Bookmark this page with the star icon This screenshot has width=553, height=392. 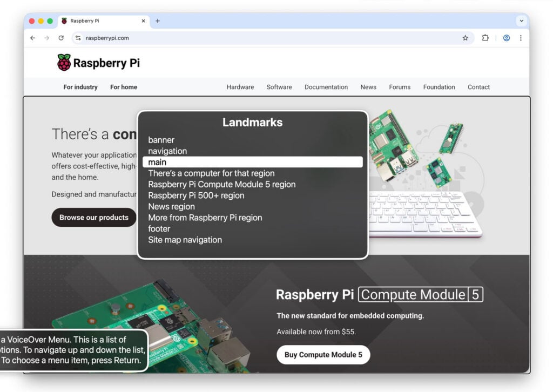click(x=465, y=38)
